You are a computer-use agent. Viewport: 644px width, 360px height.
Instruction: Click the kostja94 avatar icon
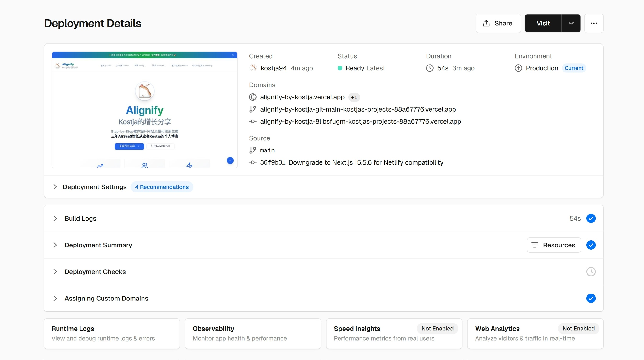tap(253, 68)
